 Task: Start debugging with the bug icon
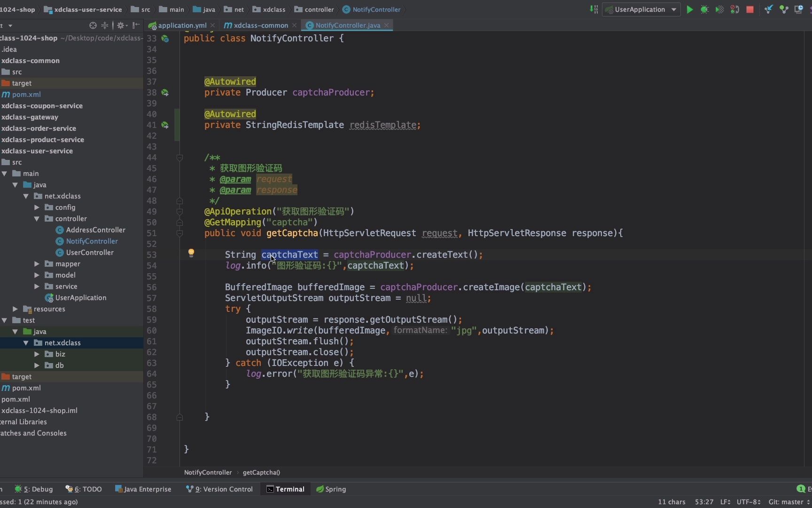[704, 9]
